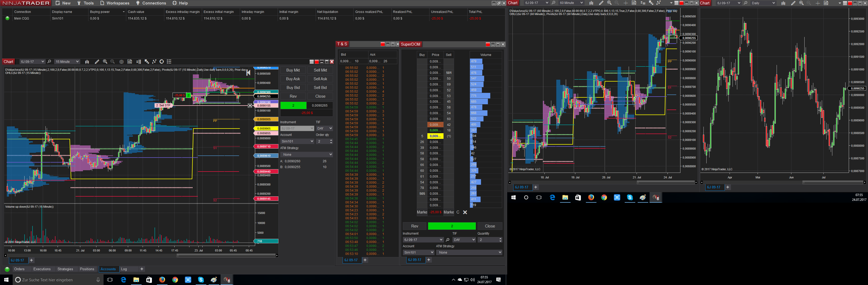Click the Windows search box
868x285 pixels.
[x=58, y=280]
